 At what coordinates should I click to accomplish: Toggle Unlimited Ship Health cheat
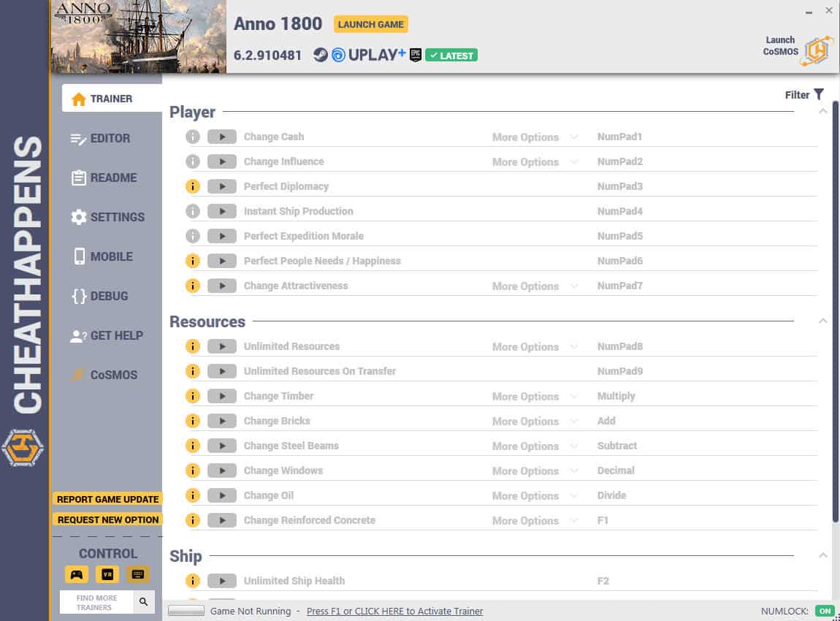point(222,581)
